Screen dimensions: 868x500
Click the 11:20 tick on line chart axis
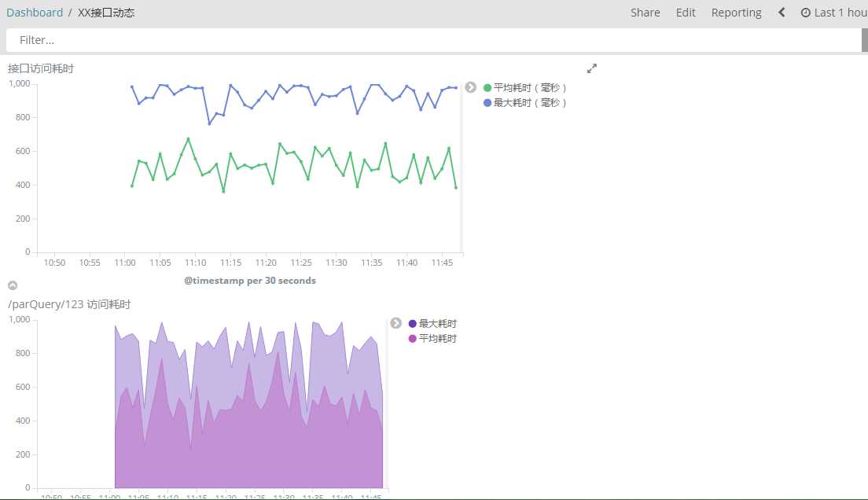266,263
